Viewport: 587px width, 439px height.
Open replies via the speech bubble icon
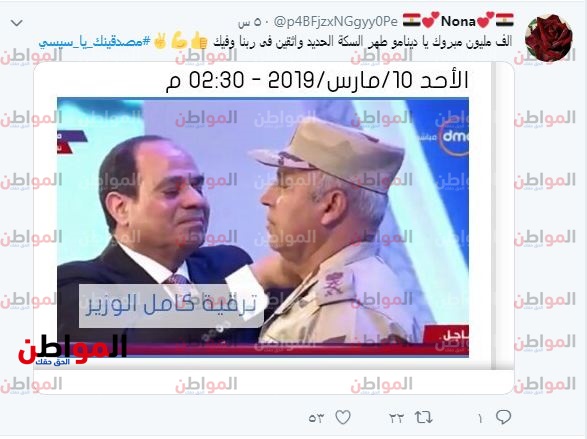[504, 417]
